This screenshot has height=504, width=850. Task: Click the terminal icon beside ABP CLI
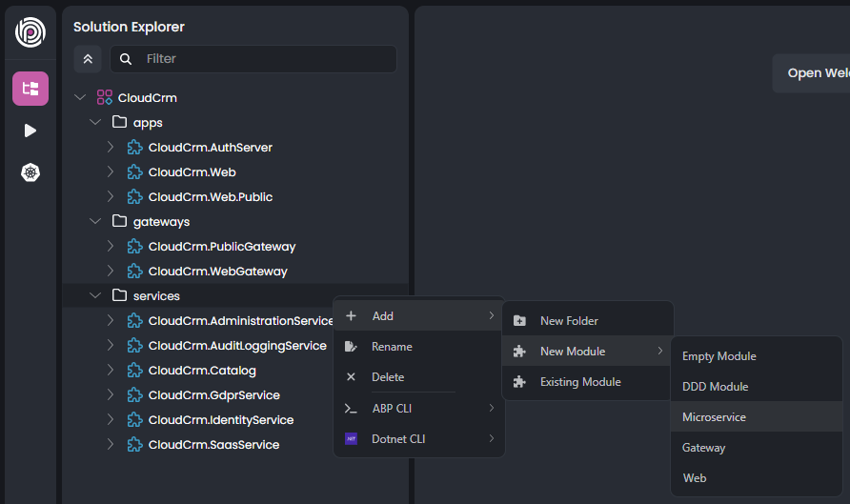(351, 409)
